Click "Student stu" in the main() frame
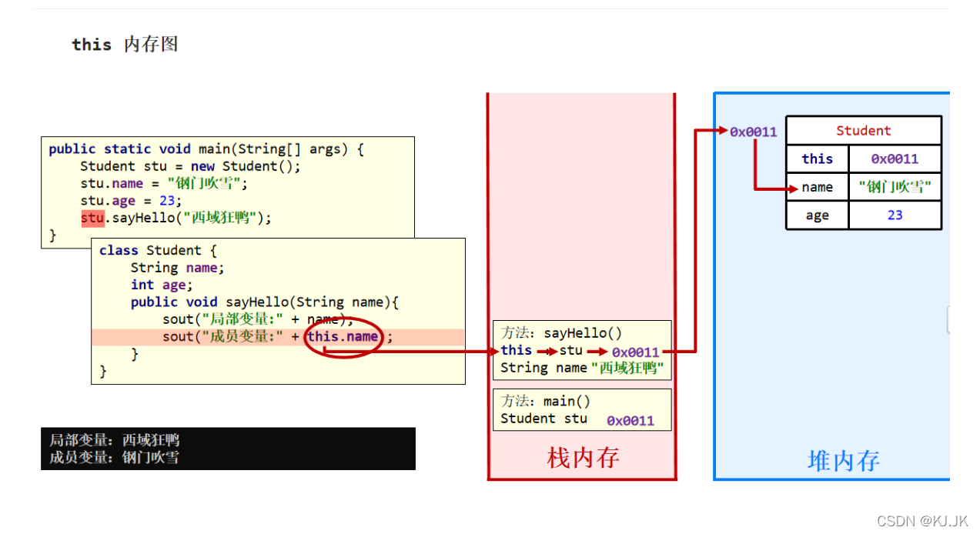The image size is (980, 534). pos(544,419)
